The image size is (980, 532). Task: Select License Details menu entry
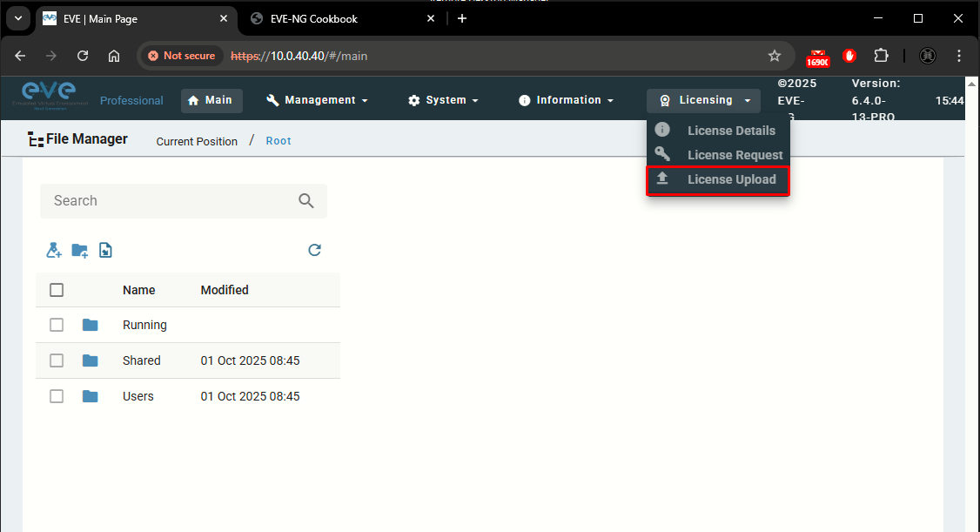point(719,130)
